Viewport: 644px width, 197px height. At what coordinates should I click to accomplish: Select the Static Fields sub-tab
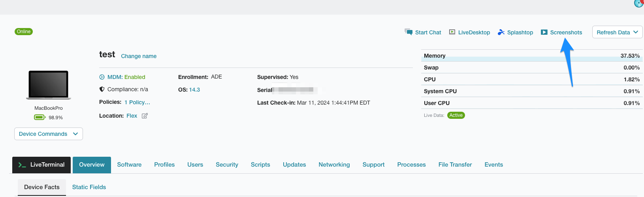coord(89,187)
